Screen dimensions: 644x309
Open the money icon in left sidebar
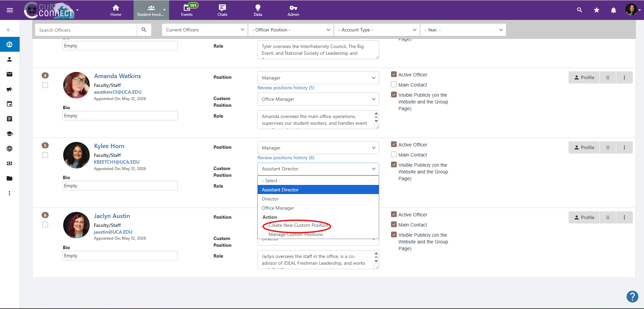pyautogui.click(x=9, y=163)
